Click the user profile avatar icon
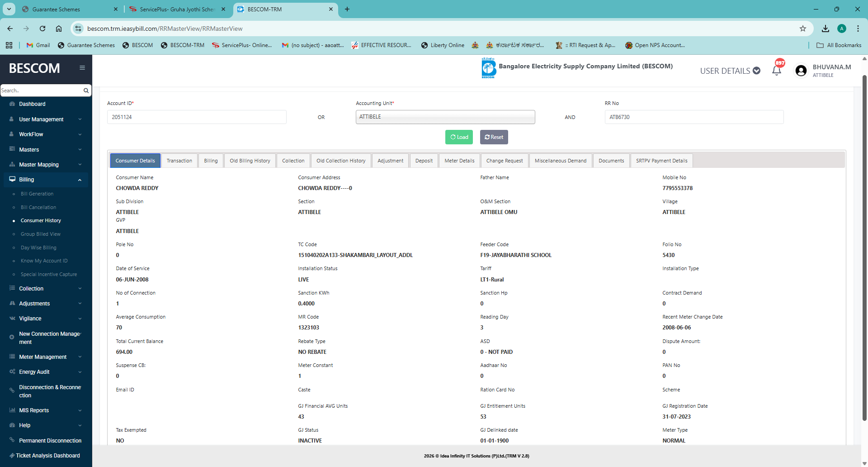The image size is (868, 467). coord(801,71)
